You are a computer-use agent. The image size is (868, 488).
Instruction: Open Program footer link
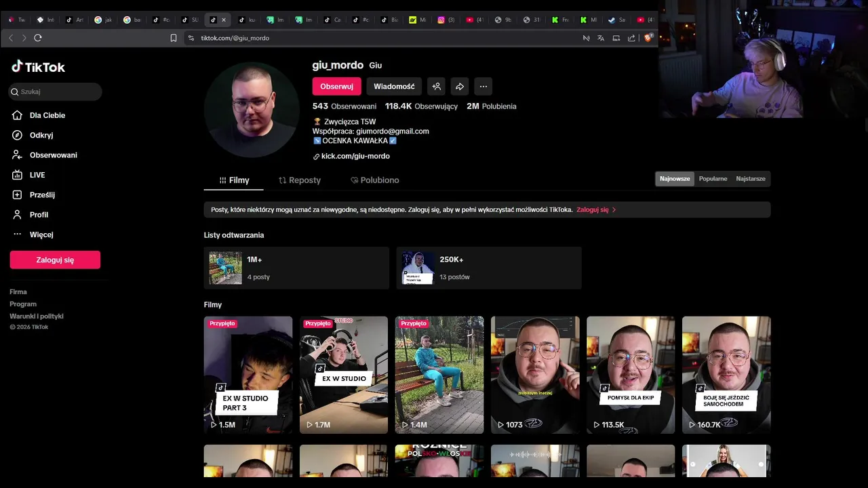coord(23,304)
